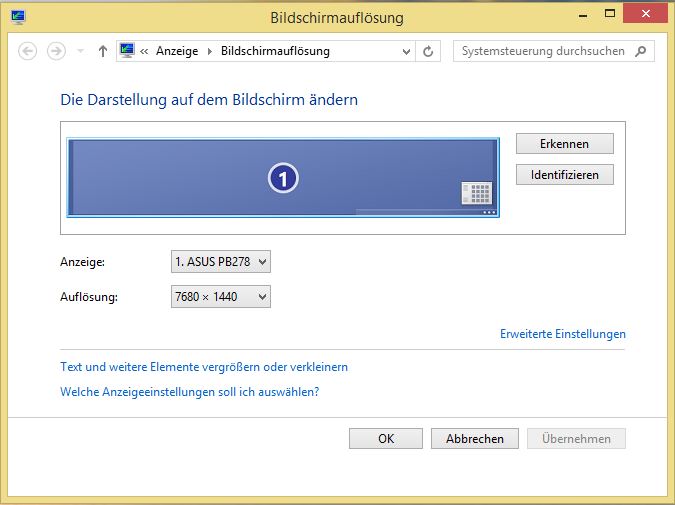Click the Abbrechen button
Viewport: 675px width, 505px height.
pyautogui.click(x=475, y=438)
